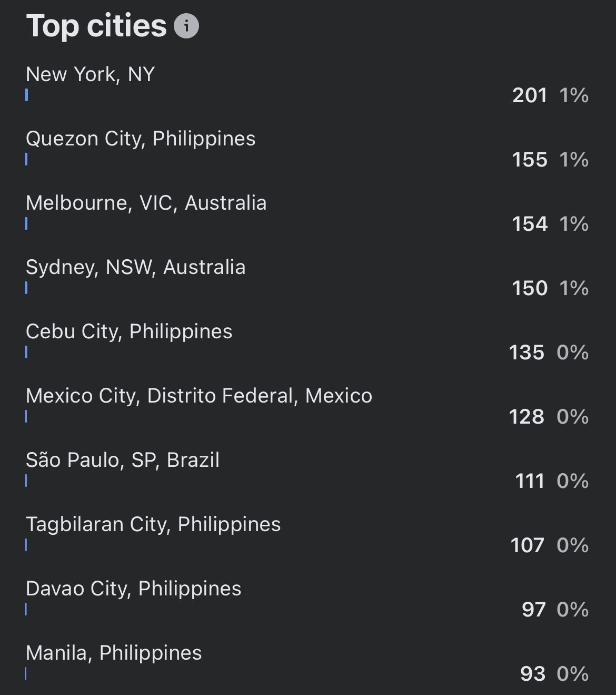Image resolution: width=616 pixels, height=695 pixels.
Task: Select the 93 count for Manila
Action: [x=533, y=674]
